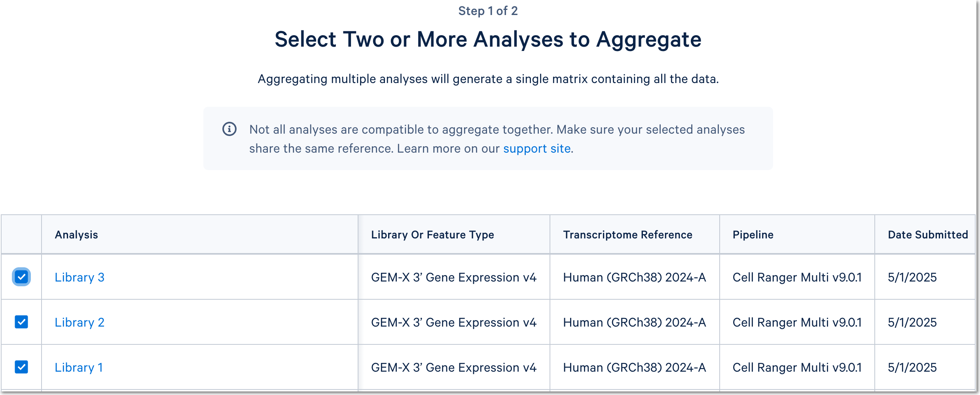This screenshot has height=395, width=980.
Task: Click the Transcriptome Reference column header
Action: click(627, 235)
